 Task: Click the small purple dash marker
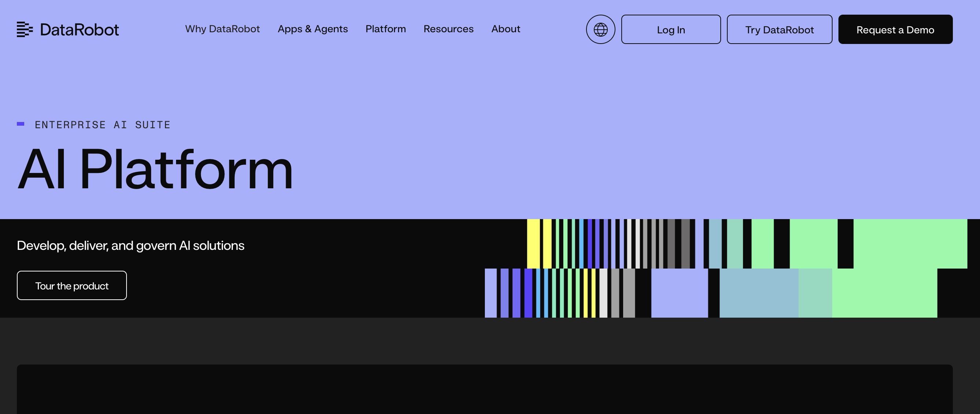pos(21,123)
